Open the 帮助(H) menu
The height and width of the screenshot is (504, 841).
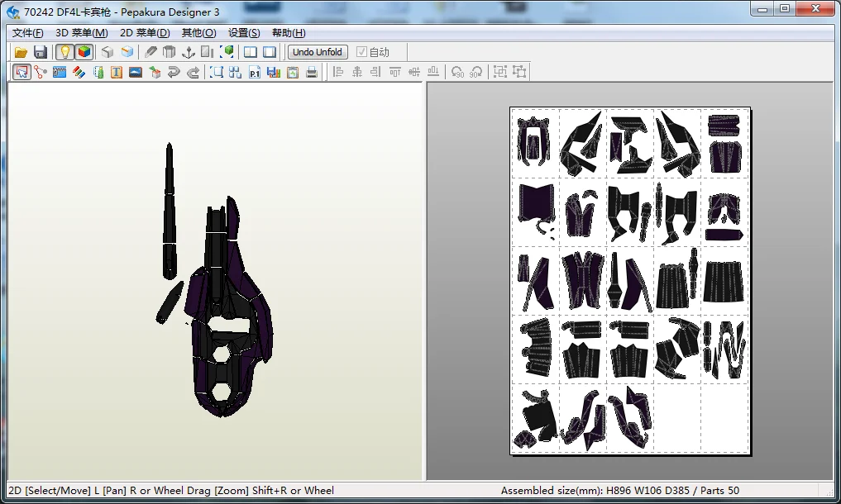point(289,33)
